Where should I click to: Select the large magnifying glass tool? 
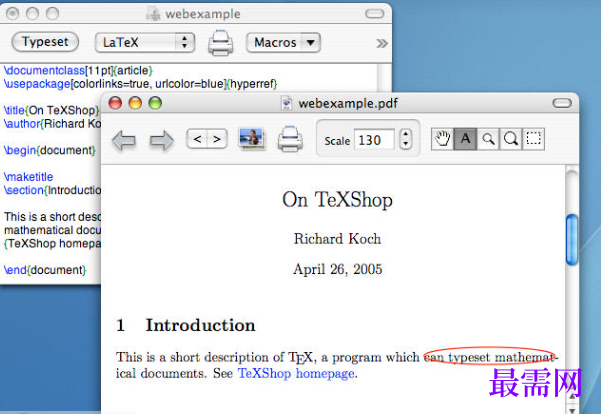point(511,138)
